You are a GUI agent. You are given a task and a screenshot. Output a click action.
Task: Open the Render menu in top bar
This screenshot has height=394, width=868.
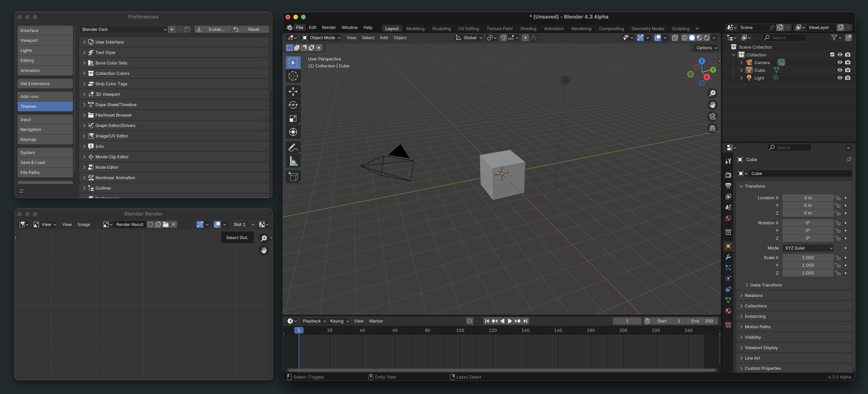point(328,28)
